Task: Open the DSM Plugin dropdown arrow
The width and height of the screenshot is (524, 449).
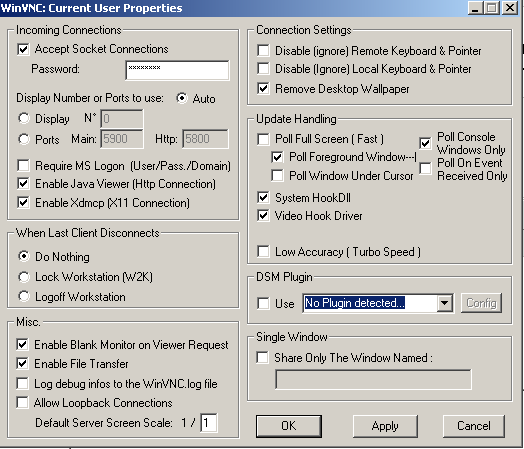Action: coord(444,303)
